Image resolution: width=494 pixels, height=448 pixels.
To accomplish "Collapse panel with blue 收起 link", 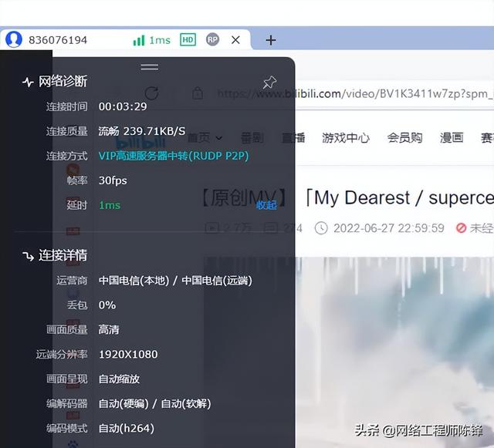I will point(266,205).
